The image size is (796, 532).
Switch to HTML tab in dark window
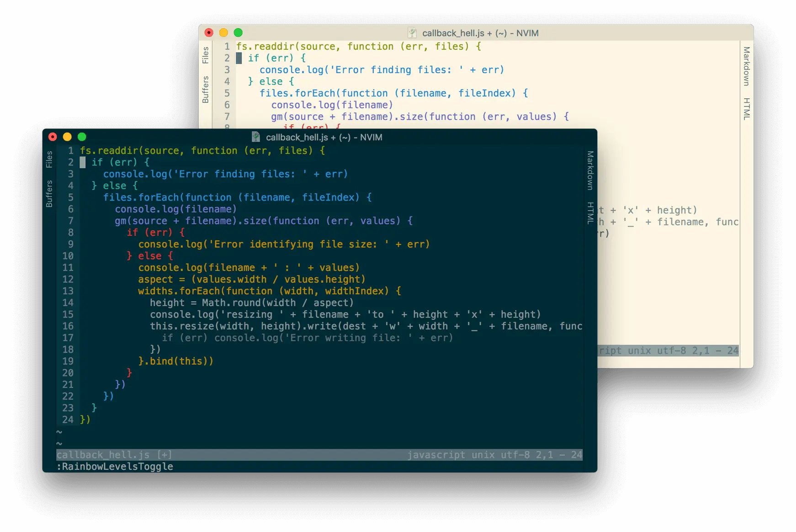coord(590,213)
